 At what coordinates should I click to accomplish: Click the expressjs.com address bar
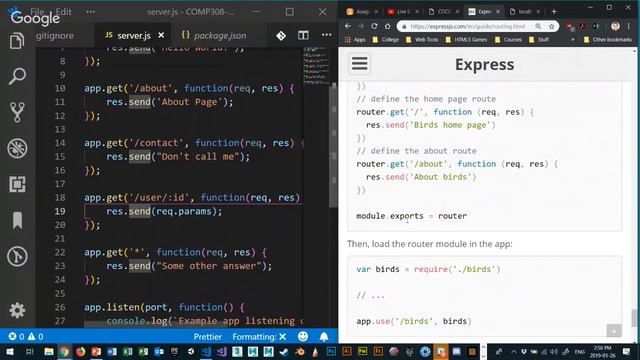click(x=467, y=26)
